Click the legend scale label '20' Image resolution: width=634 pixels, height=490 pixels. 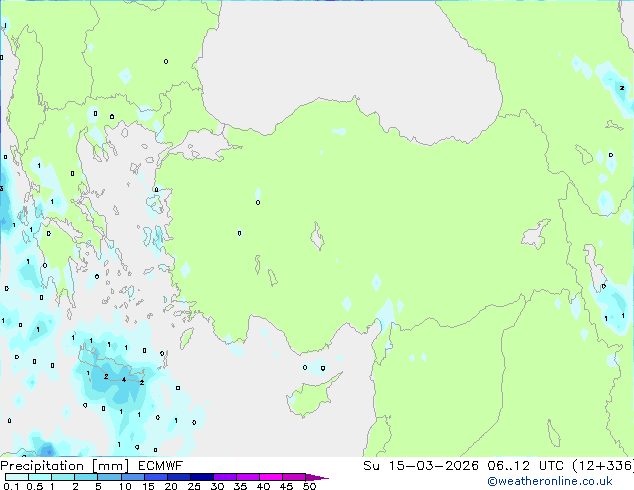click(x=171, y=486)
